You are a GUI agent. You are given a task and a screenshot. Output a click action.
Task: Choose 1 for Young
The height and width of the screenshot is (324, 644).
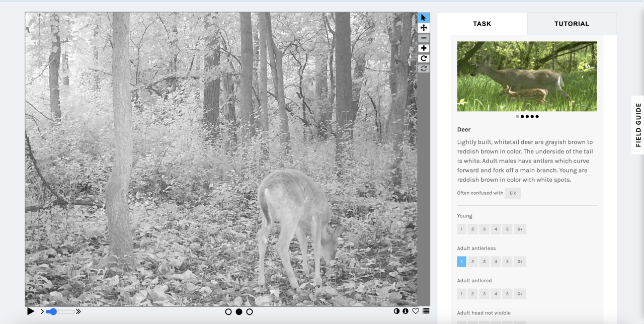coord(462,229)
